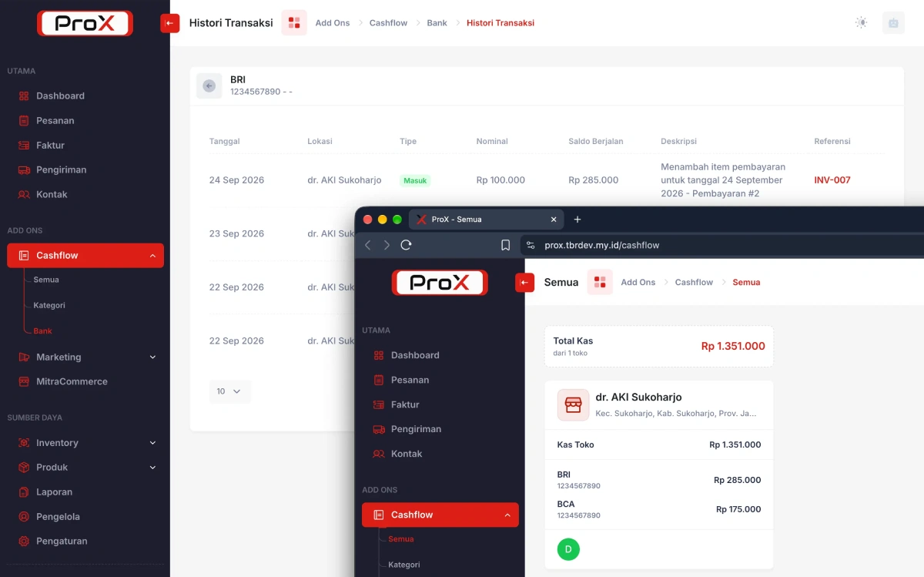Click the browser reload icon

coord(406,245)
